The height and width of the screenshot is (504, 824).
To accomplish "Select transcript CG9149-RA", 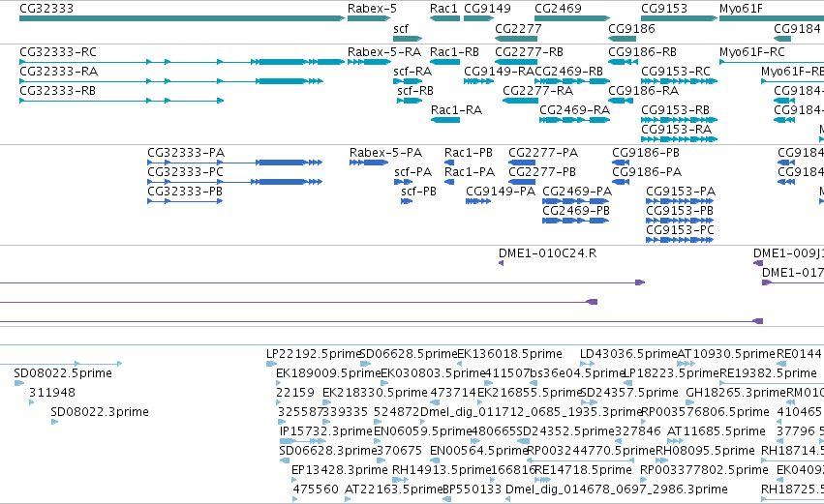I will click(500, 72).
